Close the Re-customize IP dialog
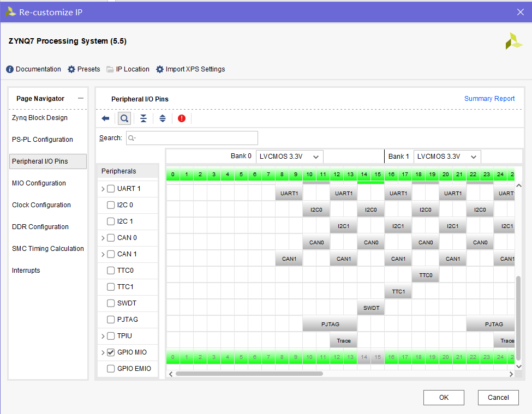The height and width of the screenshot is (414, 532). point(521,12)
